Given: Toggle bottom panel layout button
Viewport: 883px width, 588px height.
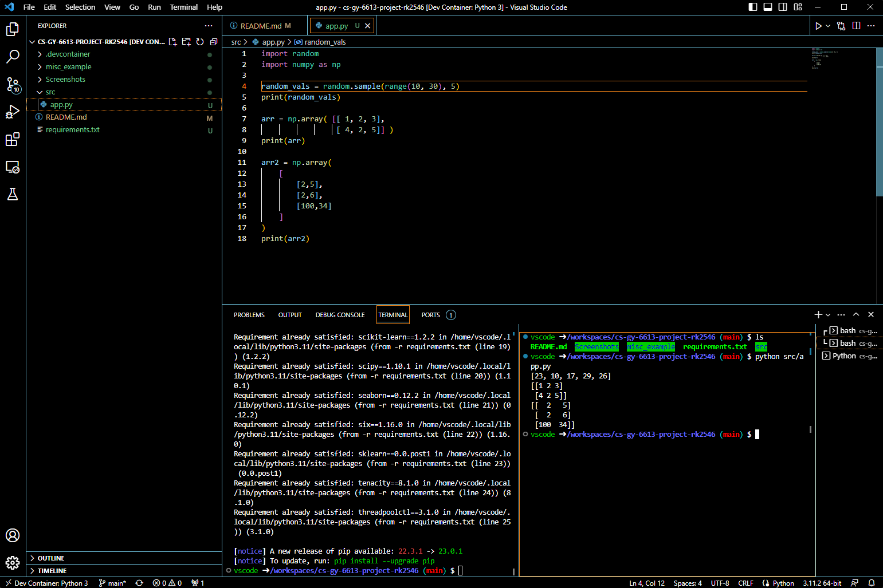Looking at the screenshot, I should point(768,7).
